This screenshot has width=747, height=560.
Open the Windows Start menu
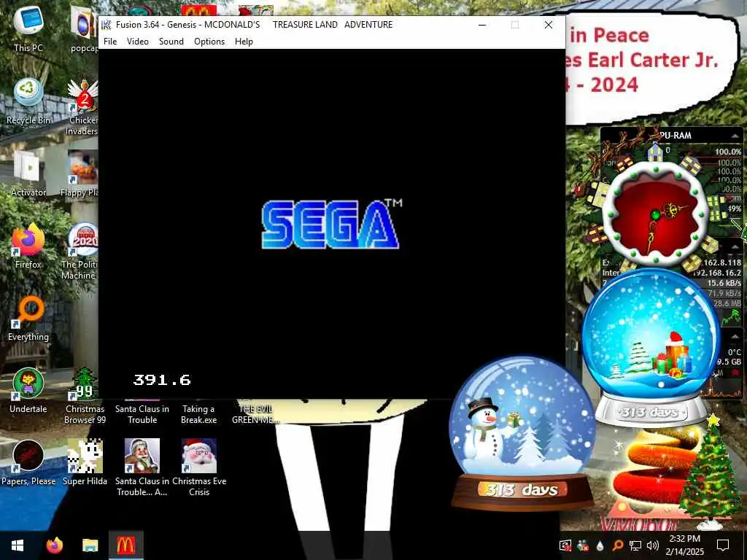(x=18, y=545)
